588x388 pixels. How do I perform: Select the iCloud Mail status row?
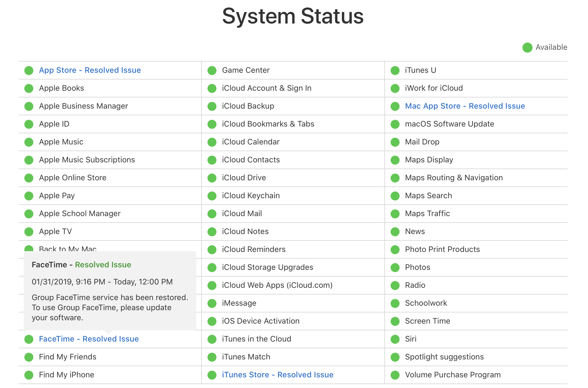(x=242, y=214)
